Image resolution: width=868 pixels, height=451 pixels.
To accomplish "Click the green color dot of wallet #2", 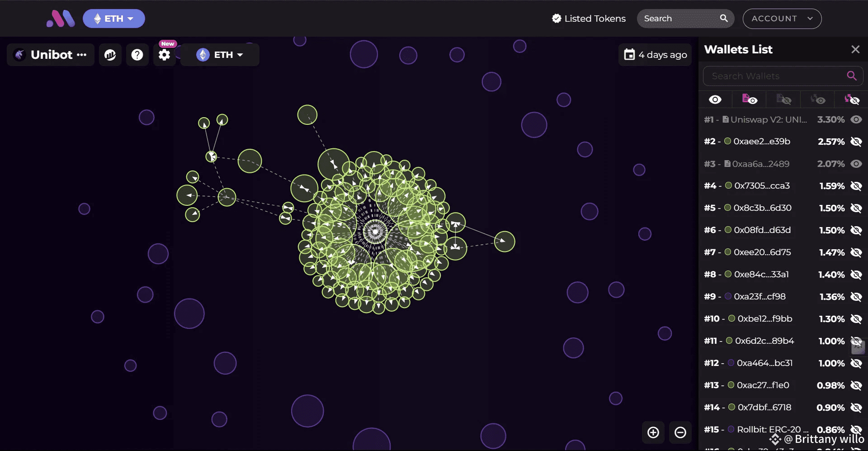I will (x=728, y=141).
